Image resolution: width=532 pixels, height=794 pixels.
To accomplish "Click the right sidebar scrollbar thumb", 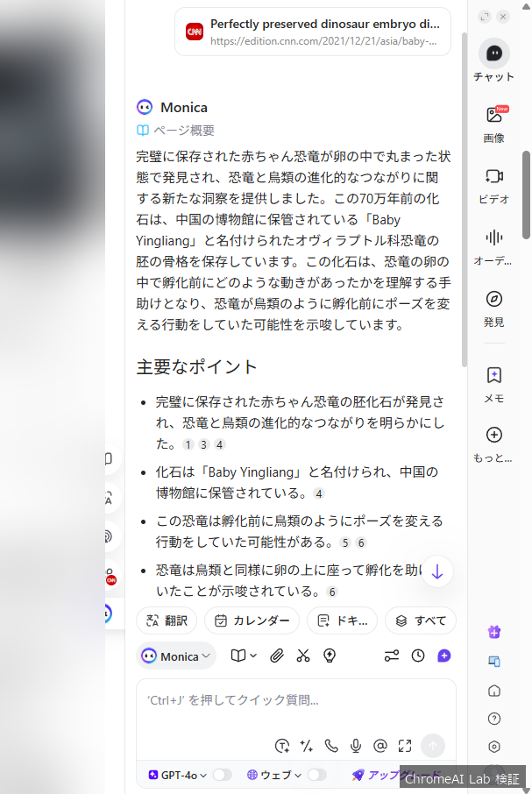I will pos(526,195).
